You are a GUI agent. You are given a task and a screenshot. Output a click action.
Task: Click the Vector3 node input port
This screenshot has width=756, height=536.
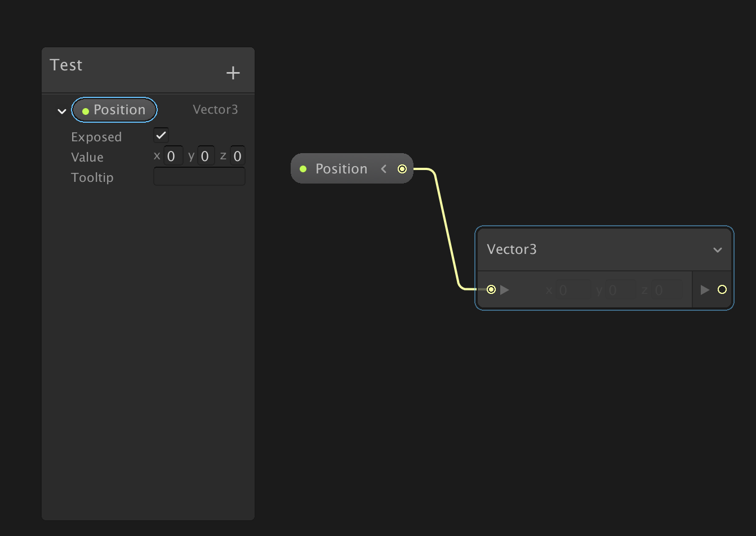491,289
